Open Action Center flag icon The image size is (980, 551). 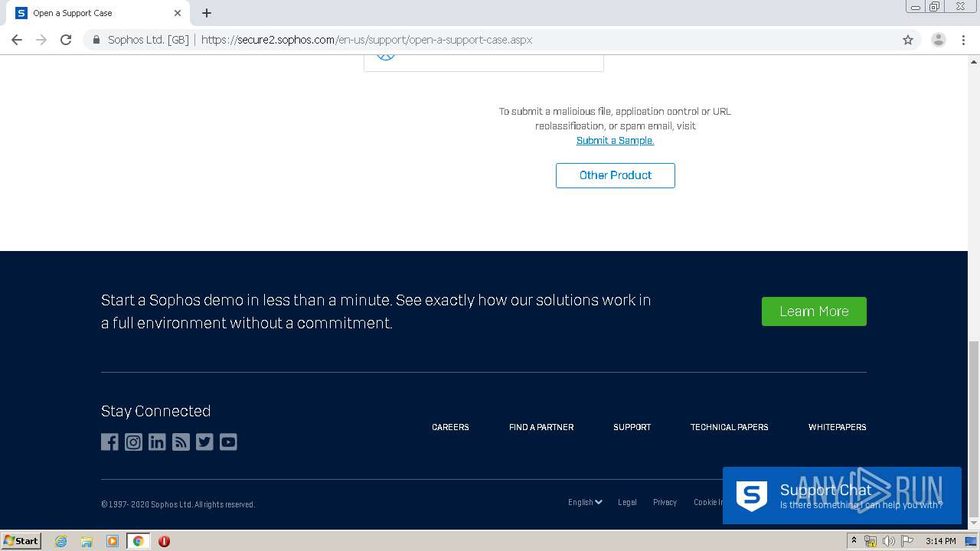(x=907, y=541)
